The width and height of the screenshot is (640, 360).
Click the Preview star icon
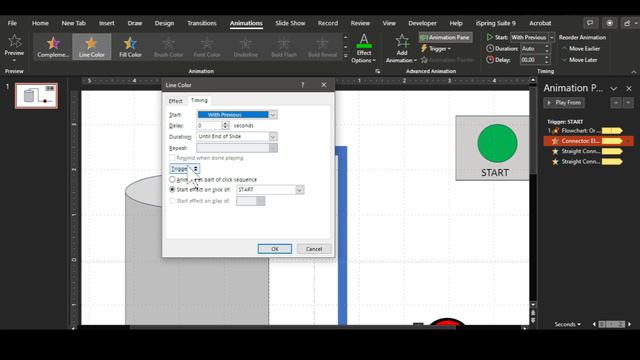tap(14, 41)
